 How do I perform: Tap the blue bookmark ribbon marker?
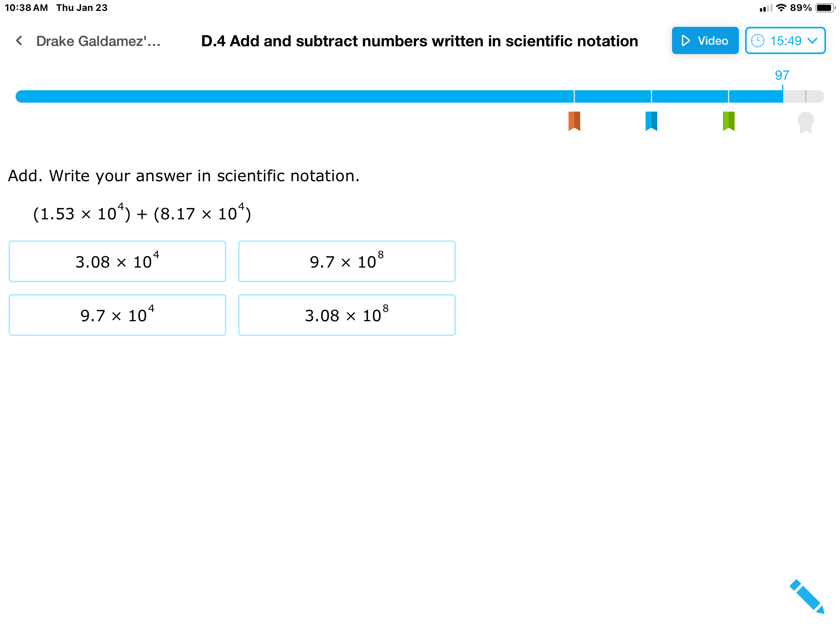[651, 121]
